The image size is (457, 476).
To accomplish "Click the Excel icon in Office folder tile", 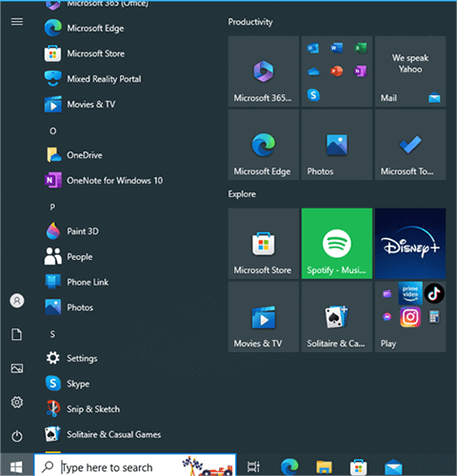I will (361, 49).
